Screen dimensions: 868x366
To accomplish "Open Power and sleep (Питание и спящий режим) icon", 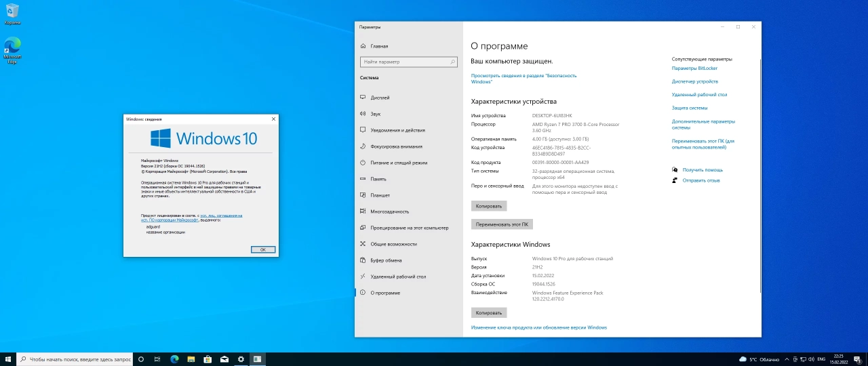I will 362,163.
